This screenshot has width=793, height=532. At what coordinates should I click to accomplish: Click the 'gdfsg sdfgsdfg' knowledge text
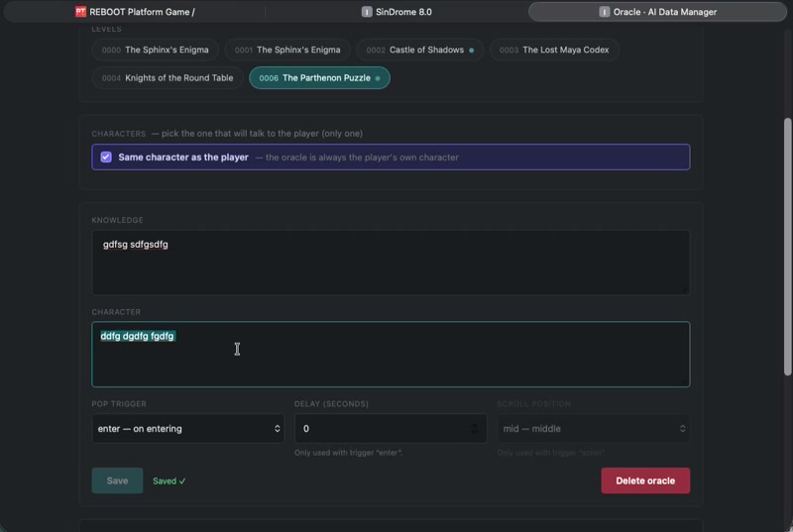(x=136, y=245)
